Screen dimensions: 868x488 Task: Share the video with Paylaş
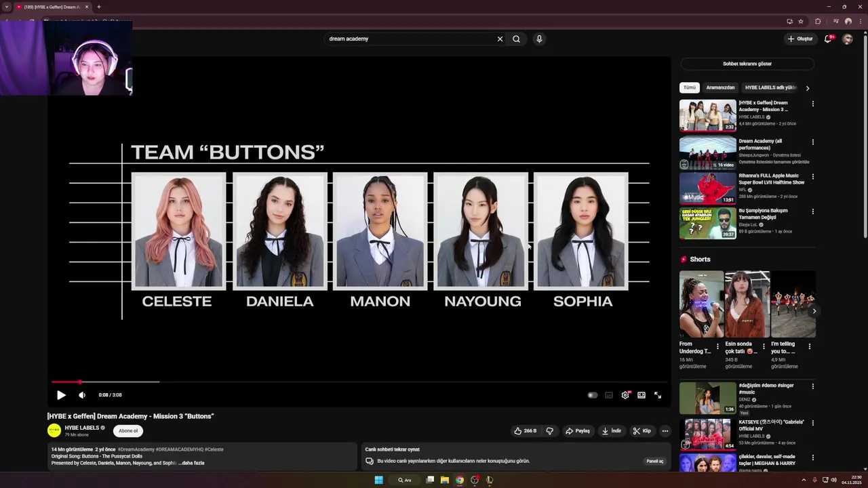coord(578,431)
